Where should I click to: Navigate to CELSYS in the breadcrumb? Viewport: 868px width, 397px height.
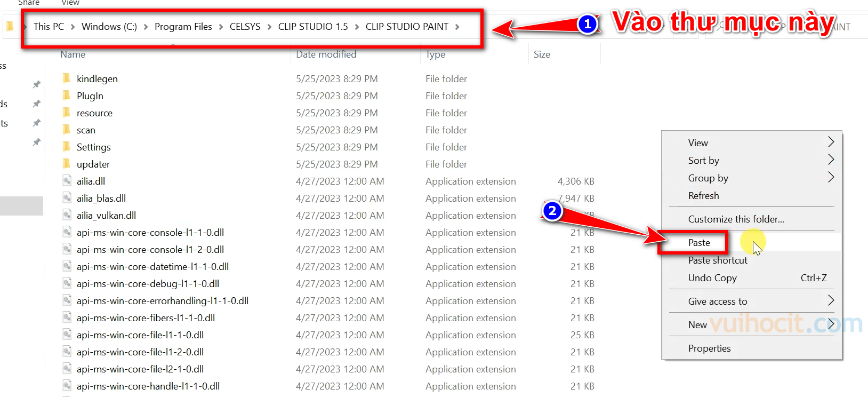pos(245,27)
